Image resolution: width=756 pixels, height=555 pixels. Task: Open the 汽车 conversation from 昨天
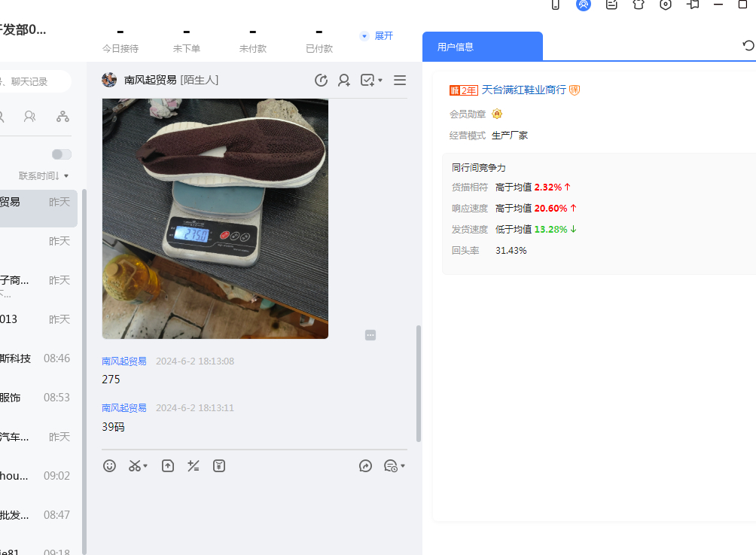pyautogui.click(x=38, y=437)
